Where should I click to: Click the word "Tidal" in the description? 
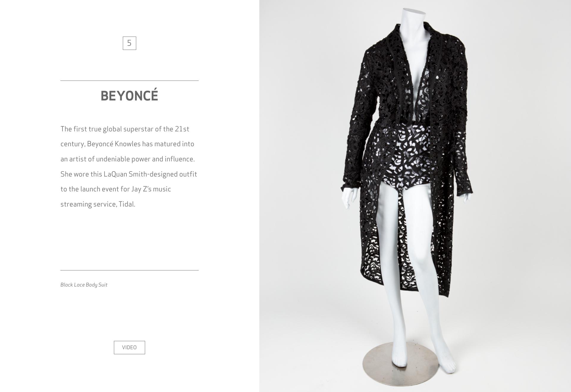[x=126, y=204]
